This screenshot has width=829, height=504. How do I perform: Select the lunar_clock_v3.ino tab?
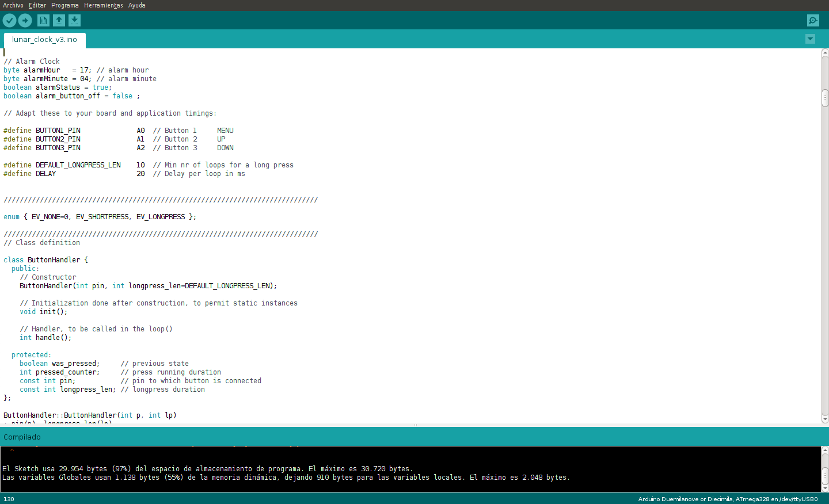click(44, 40)
